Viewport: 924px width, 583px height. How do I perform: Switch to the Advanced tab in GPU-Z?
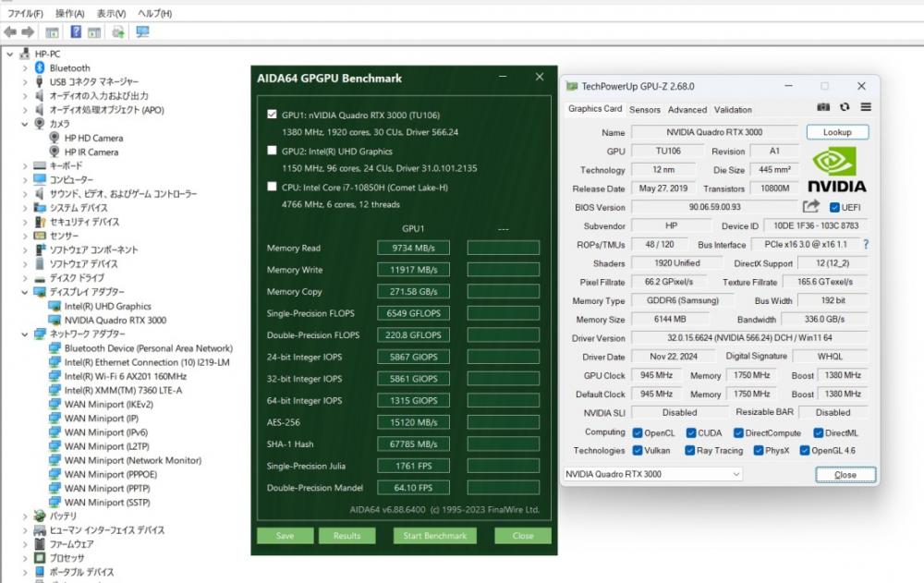687,110
